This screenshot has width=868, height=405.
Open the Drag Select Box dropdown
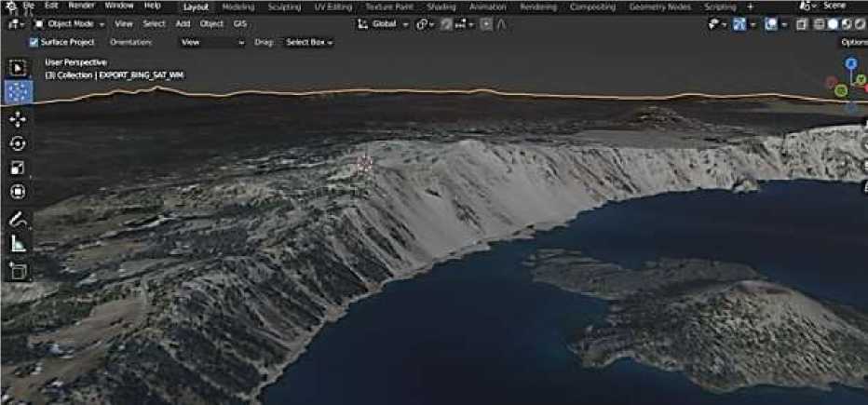308,42
